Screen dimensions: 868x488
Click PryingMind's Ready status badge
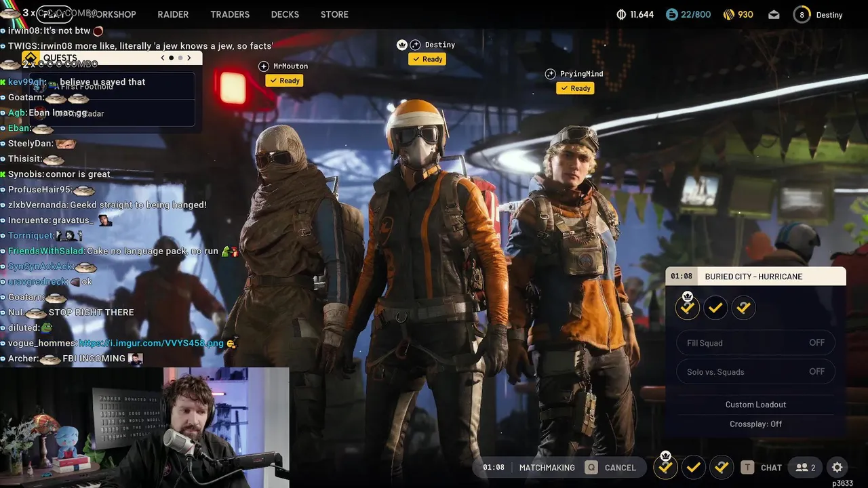(x=575, y=88)
